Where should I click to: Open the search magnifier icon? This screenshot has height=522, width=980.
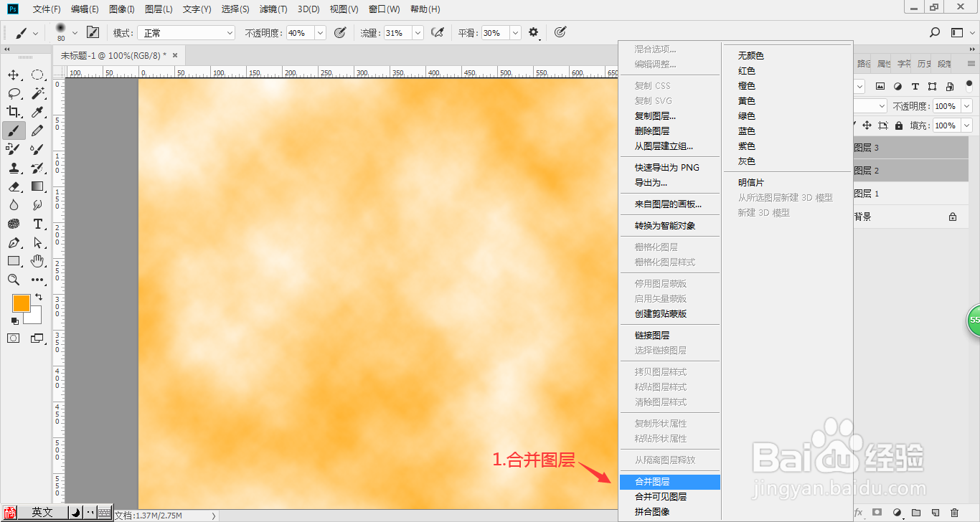[934, 32]
